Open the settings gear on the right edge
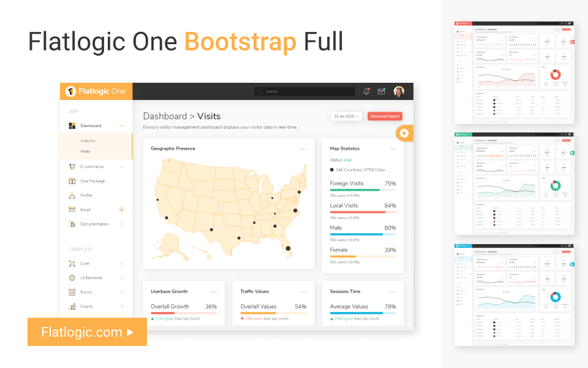 (x=404, y=133)
